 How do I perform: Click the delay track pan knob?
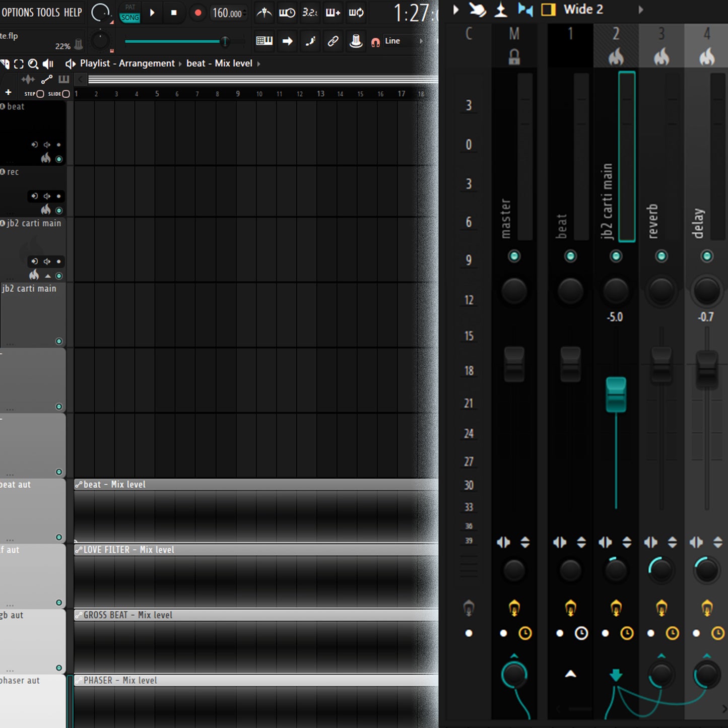point(706,291)
